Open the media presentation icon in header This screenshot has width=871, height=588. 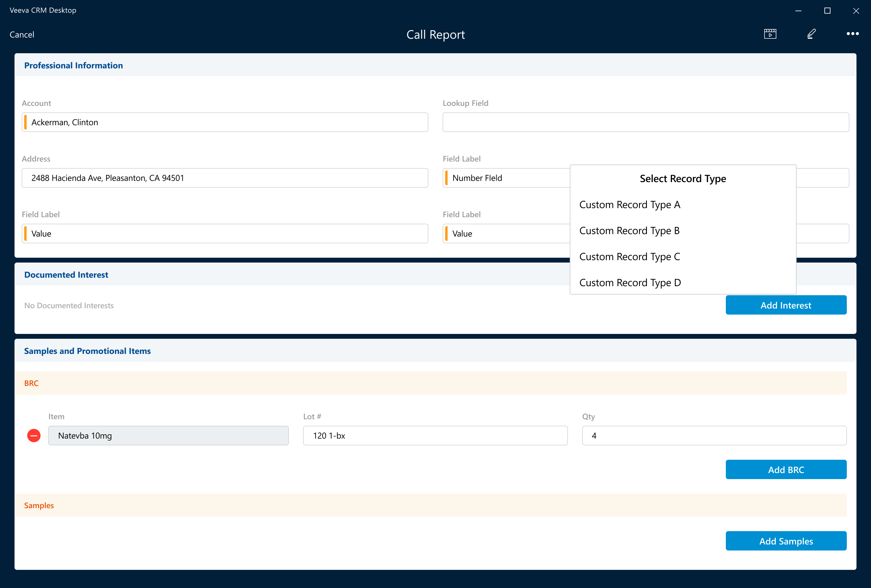pyautogui.click(x=770, y=34)
